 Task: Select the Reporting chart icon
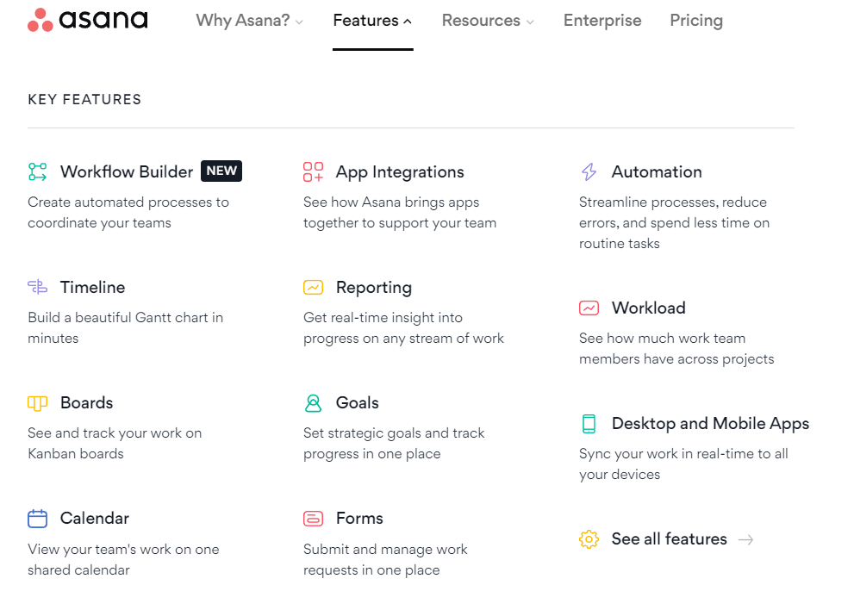(x=313, y=287)
